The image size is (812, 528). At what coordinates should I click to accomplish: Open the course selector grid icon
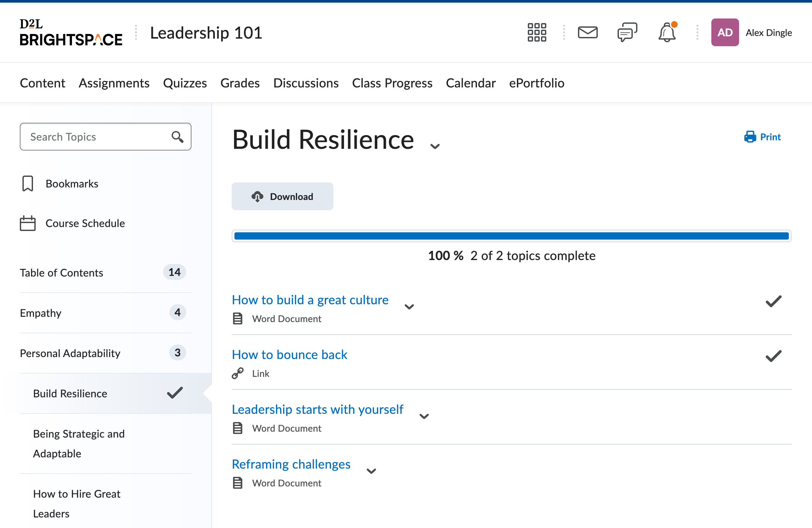click(x=537, y=32)
